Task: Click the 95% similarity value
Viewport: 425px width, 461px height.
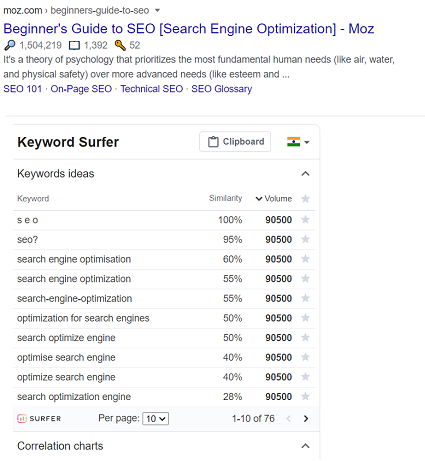Action: click(232, 240)
